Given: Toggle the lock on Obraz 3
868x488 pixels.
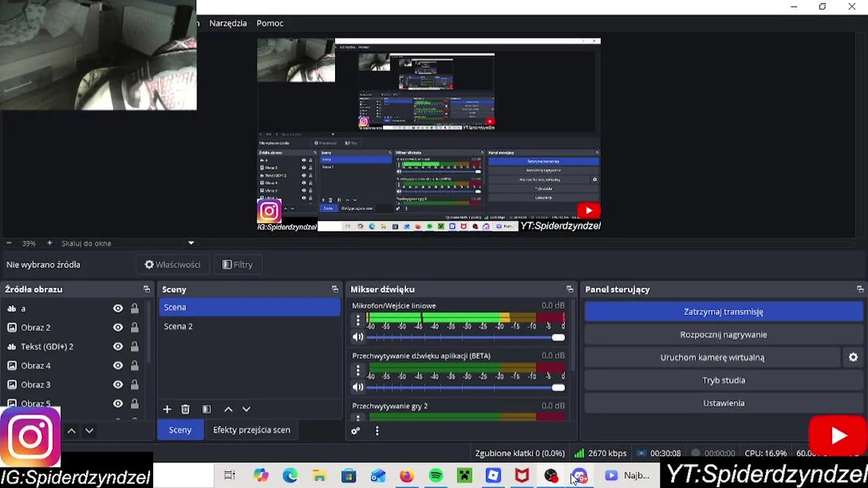Looking at the screenshot, I should [x=134, y=384].
